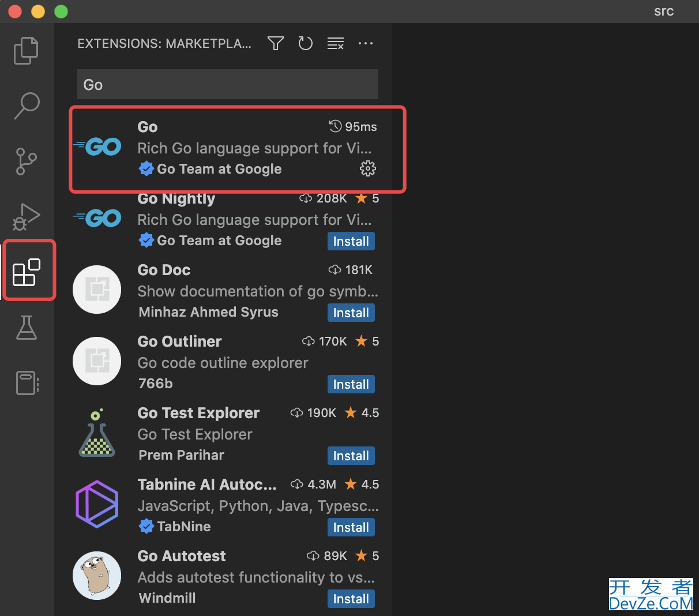
Task: Install the Go Test Explorer extension
Action: click(x=351, y=456)
